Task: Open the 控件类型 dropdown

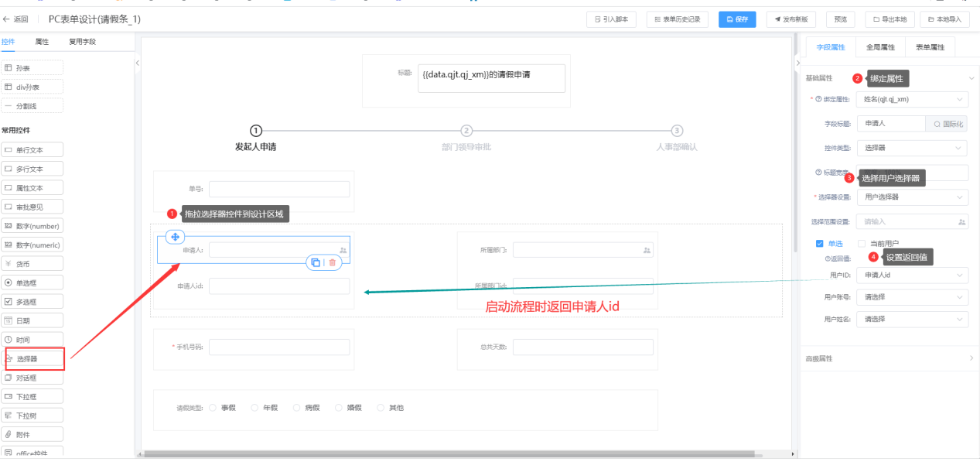Action: (913, 147)
